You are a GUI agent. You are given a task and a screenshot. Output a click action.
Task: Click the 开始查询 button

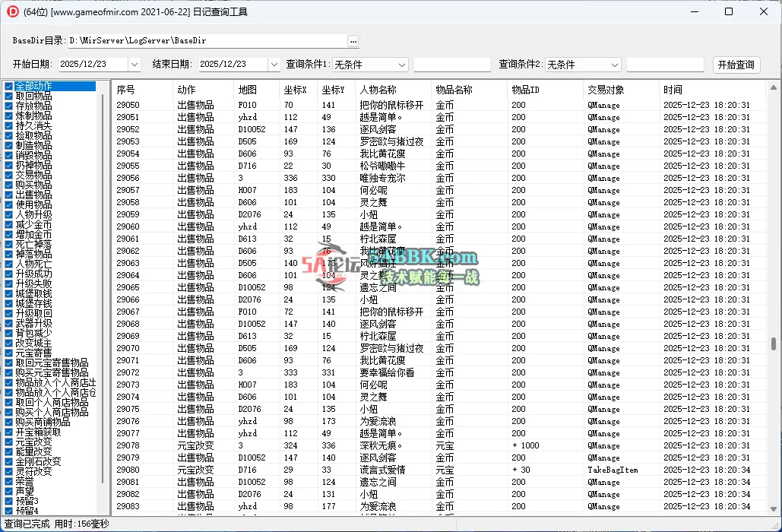(736, 65)
